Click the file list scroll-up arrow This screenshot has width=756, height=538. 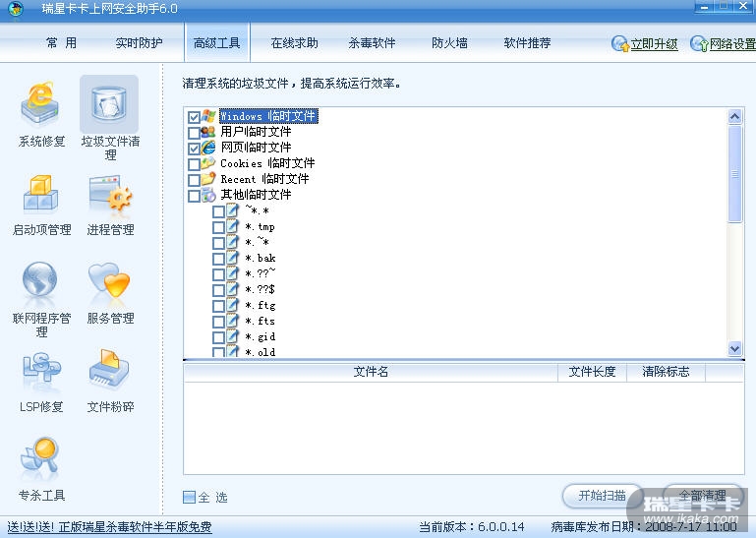coord(734,116)
